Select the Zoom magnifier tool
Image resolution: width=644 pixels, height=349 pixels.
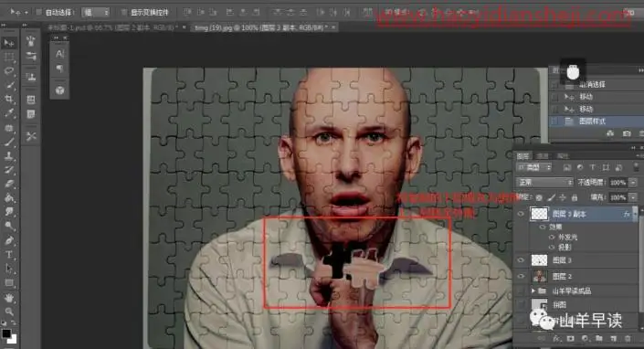click(8, 312)
